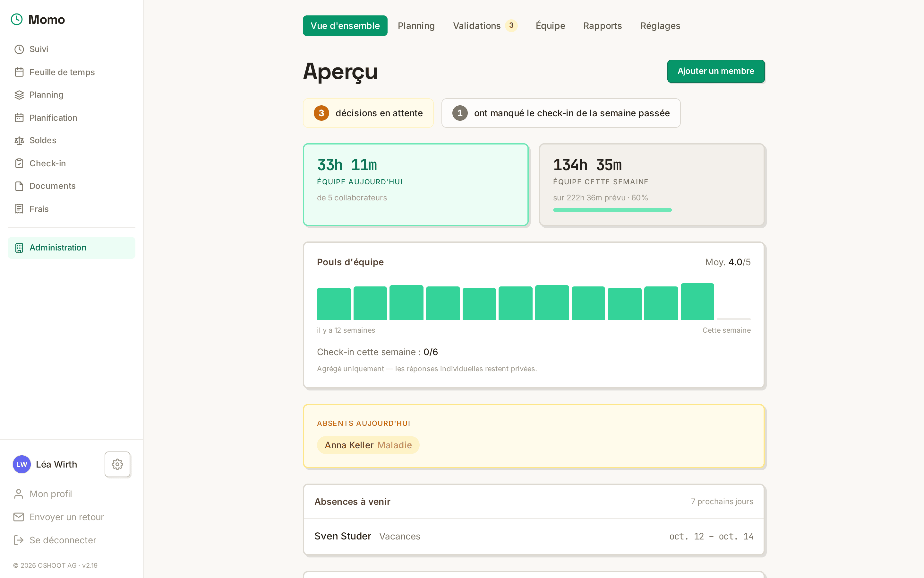Open the missed check-in notice from last week

coord(561,113)
